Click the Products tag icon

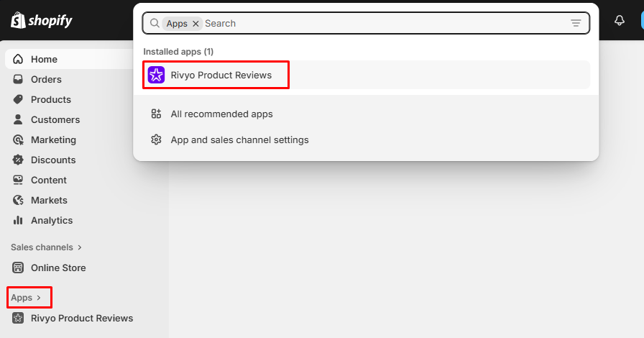coord(18,99)
